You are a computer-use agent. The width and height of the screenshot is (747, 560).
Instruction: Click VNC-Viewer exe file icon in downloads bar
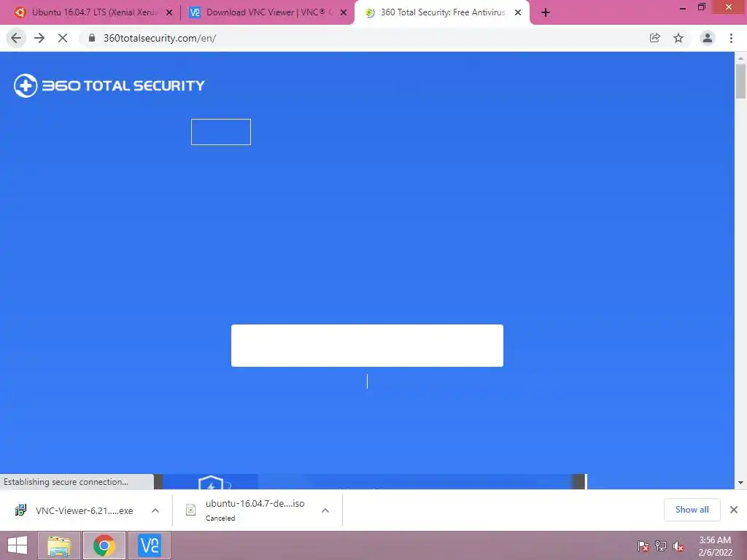pos(20,510)
